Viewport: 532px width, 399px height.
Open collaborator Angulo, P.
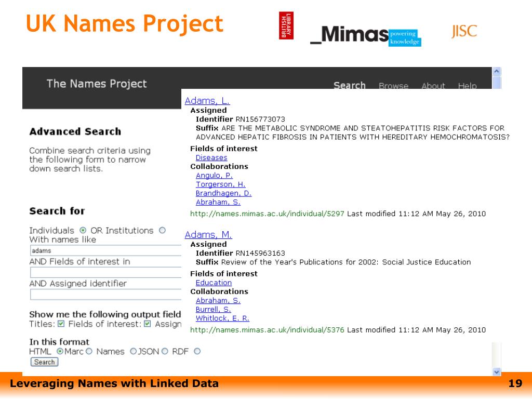(x=214, y=176)
